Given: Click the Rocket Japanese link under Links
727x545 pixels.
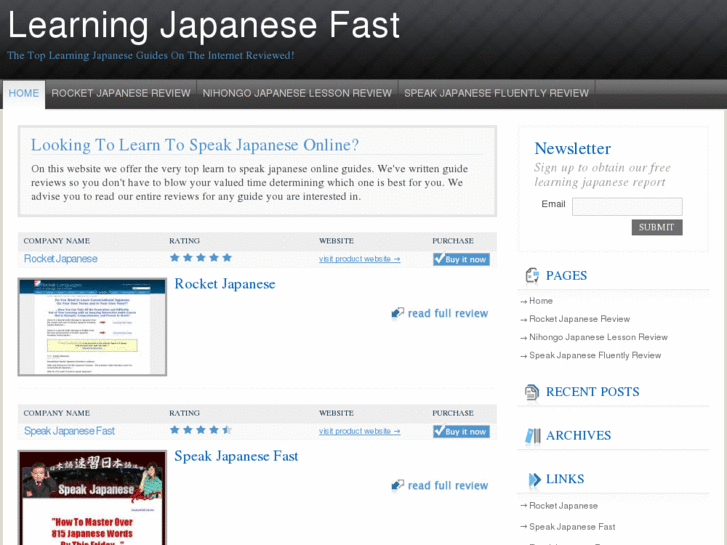Looking at the screenshot, I should coord(563,506).
